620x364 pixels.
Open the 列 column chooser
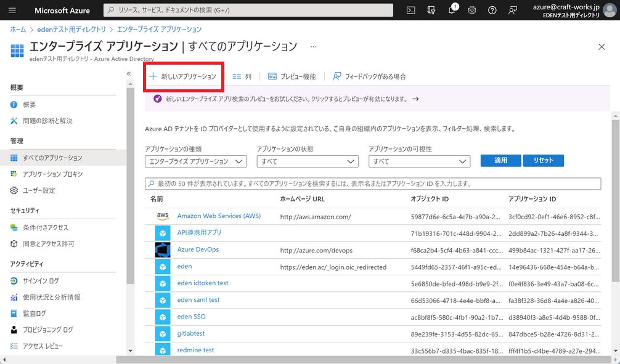[x=242, y=76]
